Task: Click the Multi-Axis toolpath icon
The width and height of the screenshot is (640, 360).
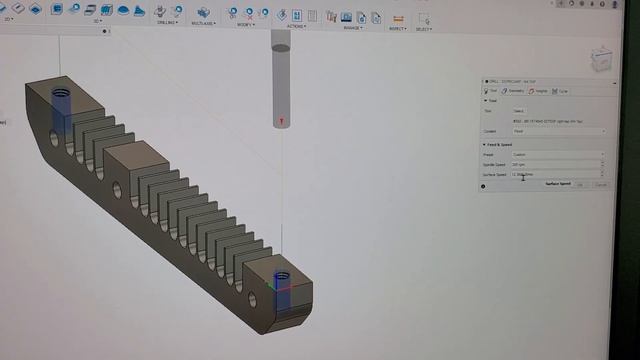Action: tap(203, 13)
